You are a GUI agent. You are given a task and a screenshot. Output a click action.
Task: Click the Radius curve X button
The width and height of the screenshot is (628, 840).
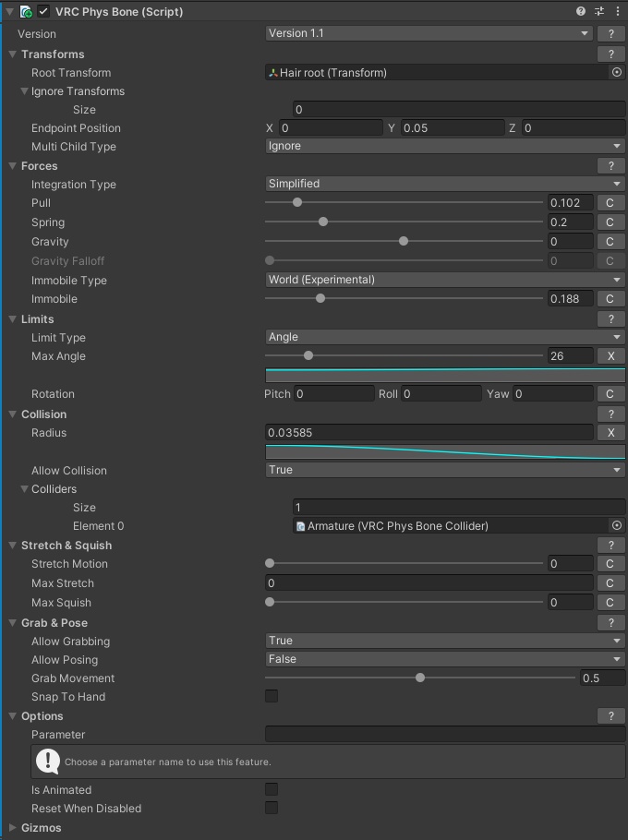[x=610, y=433]
